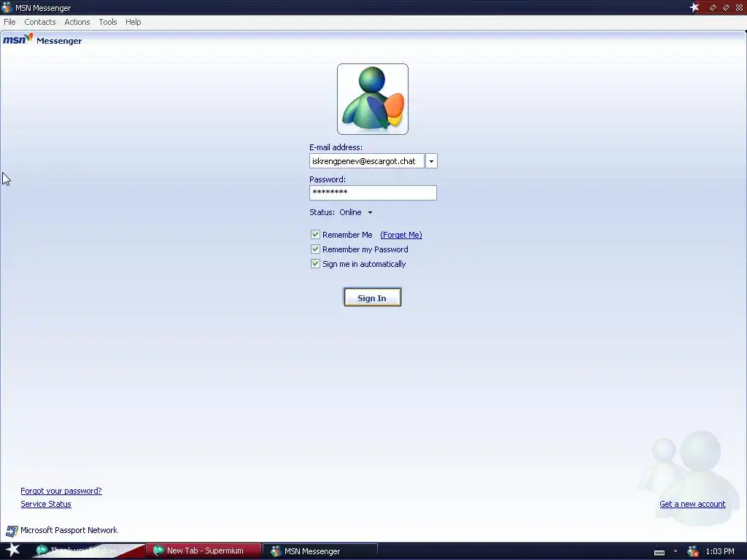Viewport: 747px width, 560px height.
Task: Maximize the MSN Messenger window
Action: [x=726, y=7]
